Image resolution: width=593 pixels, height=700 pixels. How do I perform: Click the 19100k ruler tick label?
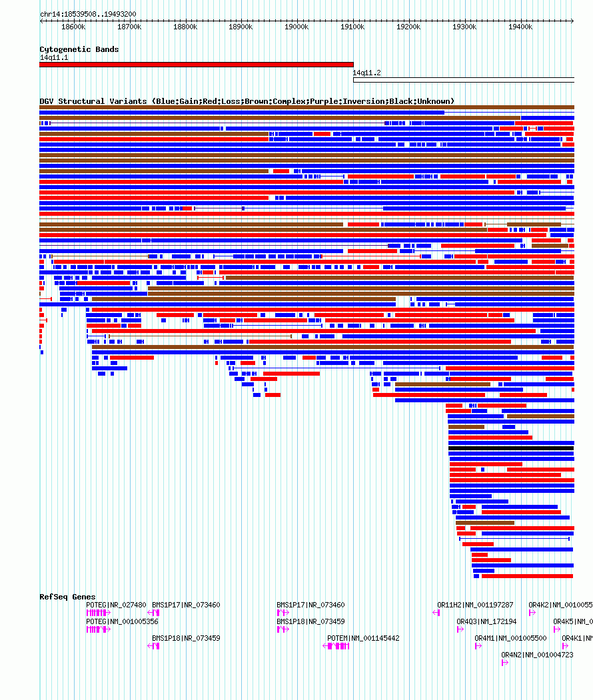click(352, 27)
